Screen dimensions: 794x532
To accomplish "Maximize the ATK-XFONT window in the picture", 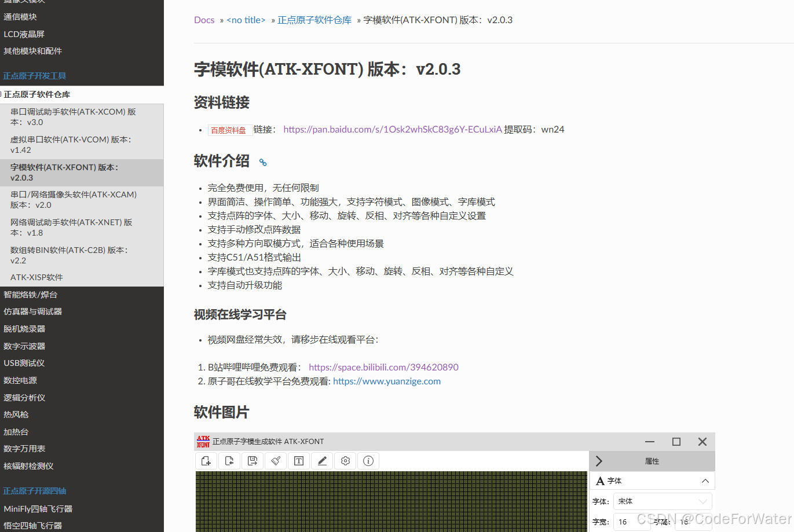I will [676, 442].
